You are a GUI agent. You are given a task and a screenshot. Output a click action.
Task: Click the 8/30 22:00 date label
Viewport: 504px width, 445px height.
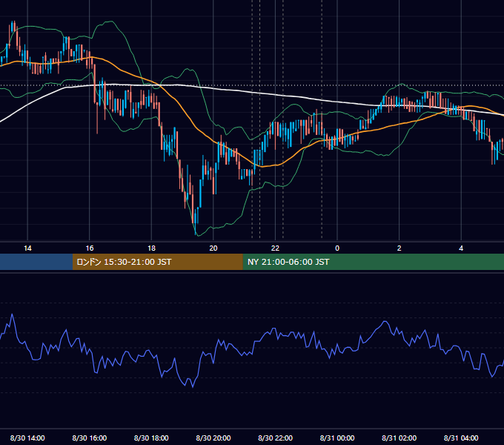tap(276, 438)
